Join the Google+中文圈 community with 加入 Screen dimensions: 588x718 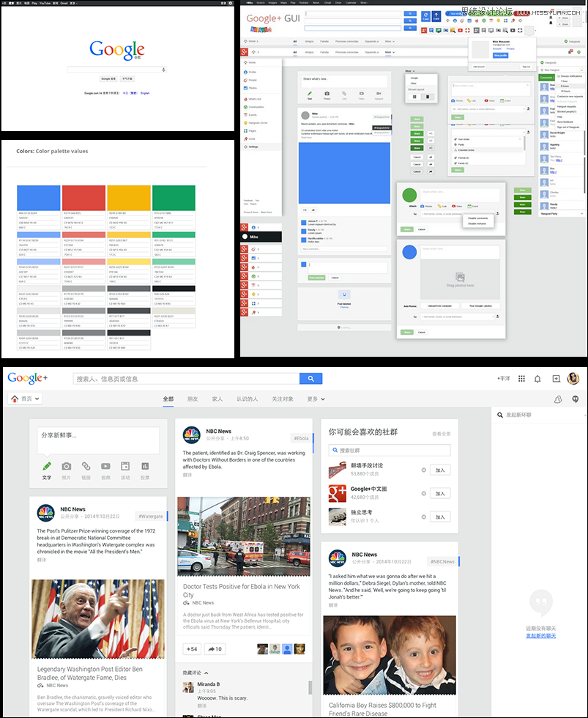pyautogui.click(x=440, y=493)
